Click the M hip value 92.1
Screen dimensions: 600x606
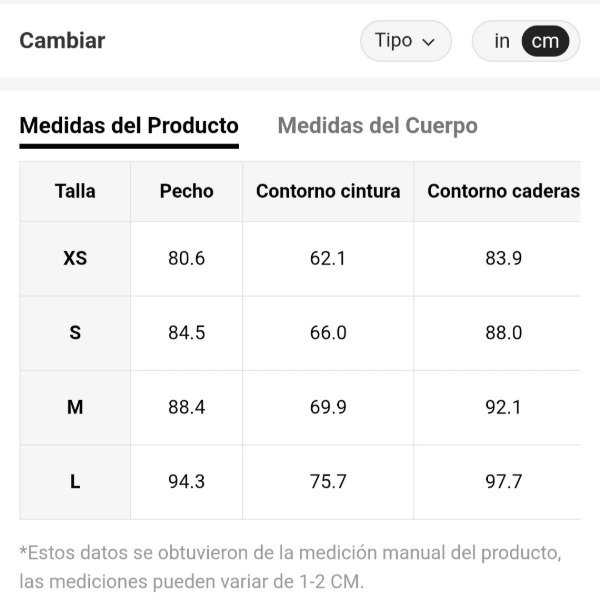point(503,407)
